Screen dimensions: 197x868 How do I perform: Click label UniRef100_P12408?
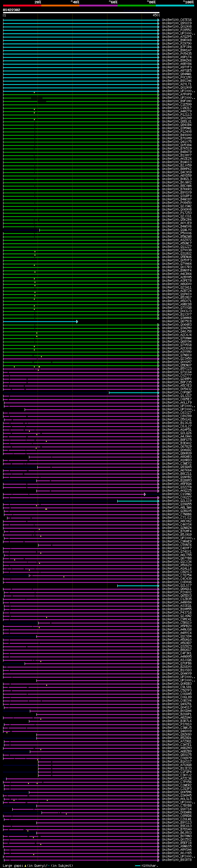click(x=177, y=132)
